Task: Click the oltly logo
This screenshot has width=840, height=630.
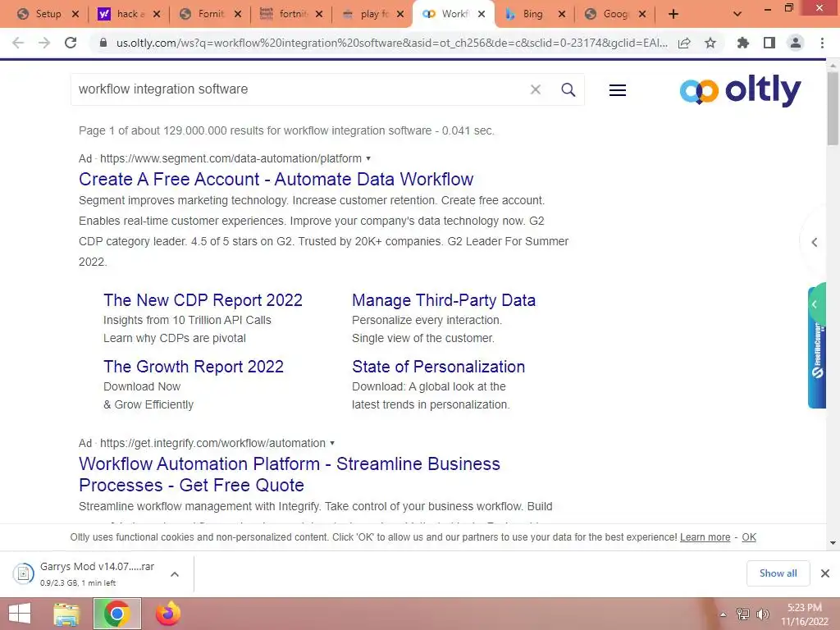Action: point(741,90)
